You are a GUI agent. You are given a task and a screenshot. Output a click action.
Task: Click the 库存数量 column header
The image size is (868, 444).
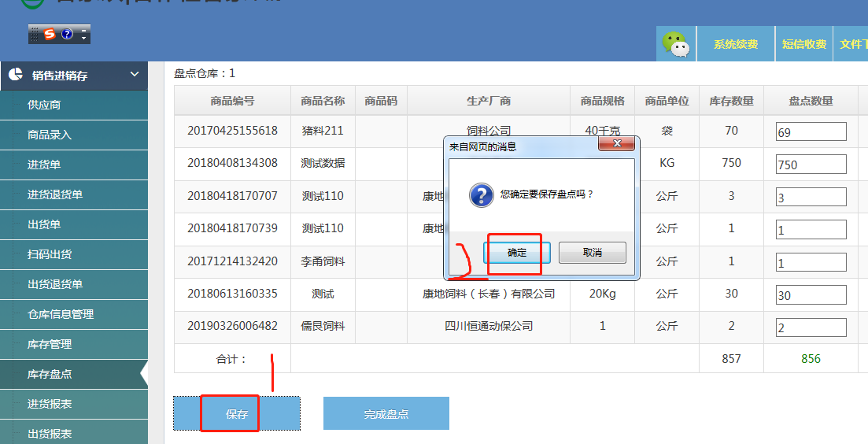pos(731,101)
